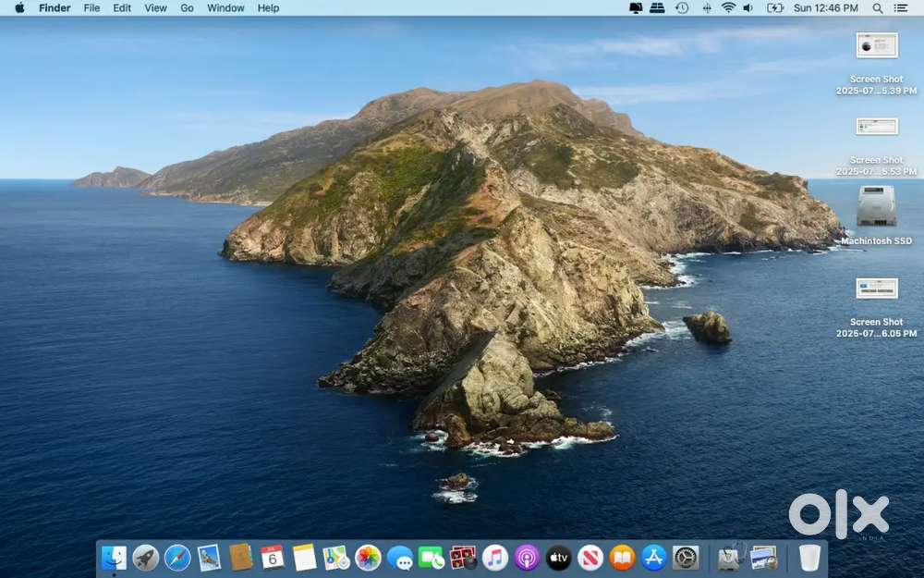924x578 pixels.
Task: Open the Time Machine menu bar icon
Action: 682,8
